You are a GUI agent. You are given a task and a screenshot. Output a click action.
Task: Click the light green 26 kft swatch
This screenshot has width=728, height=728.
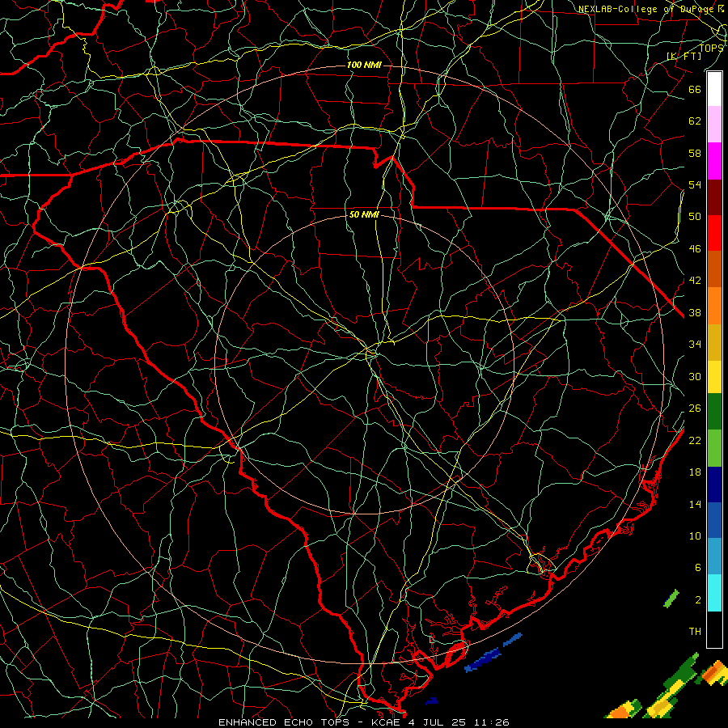point(714,448)
